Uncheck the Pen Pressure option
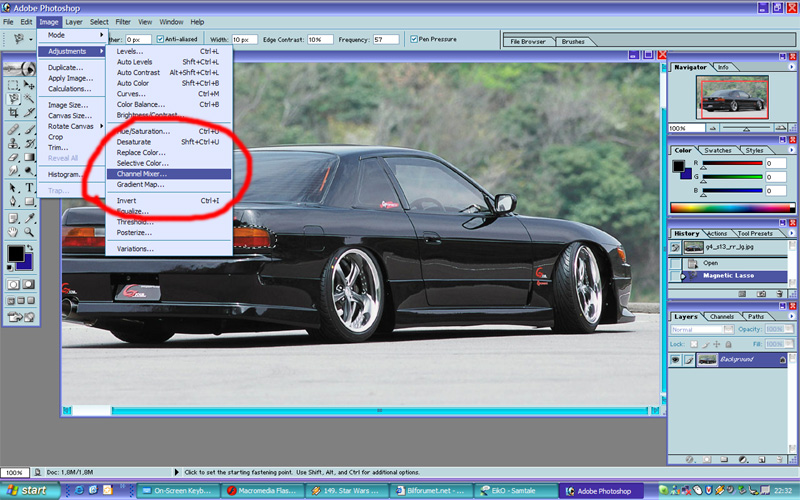 [x=414, y=39]
